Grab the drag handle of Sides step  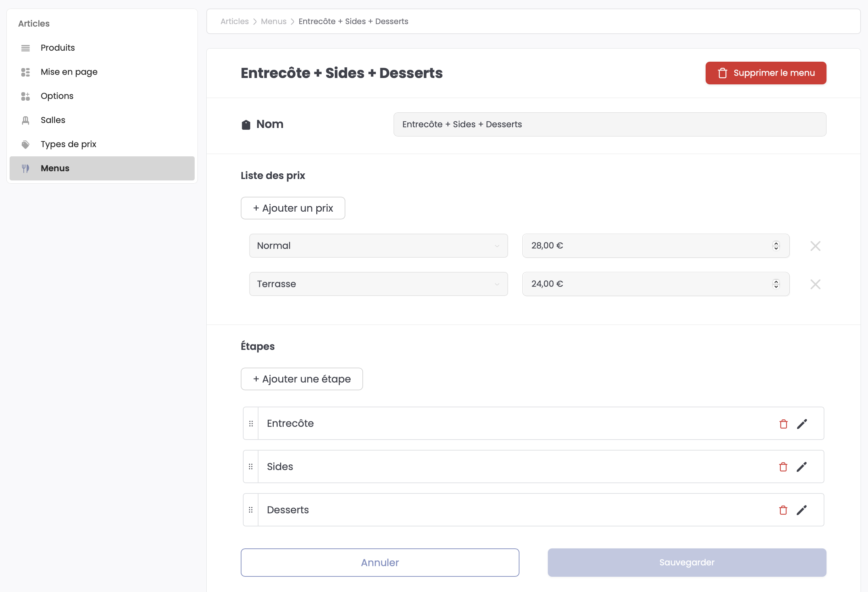pyautogui.click(x=251, y=467)
